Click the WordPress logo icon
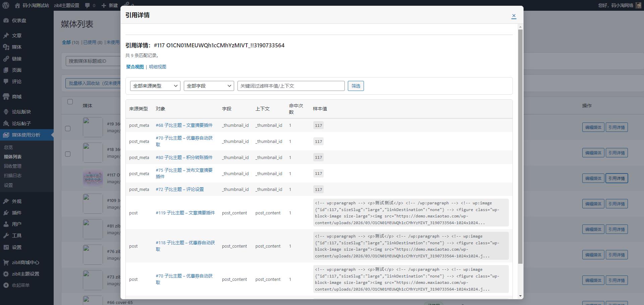The height and width of the screenshot is (305, 644). 6,5
